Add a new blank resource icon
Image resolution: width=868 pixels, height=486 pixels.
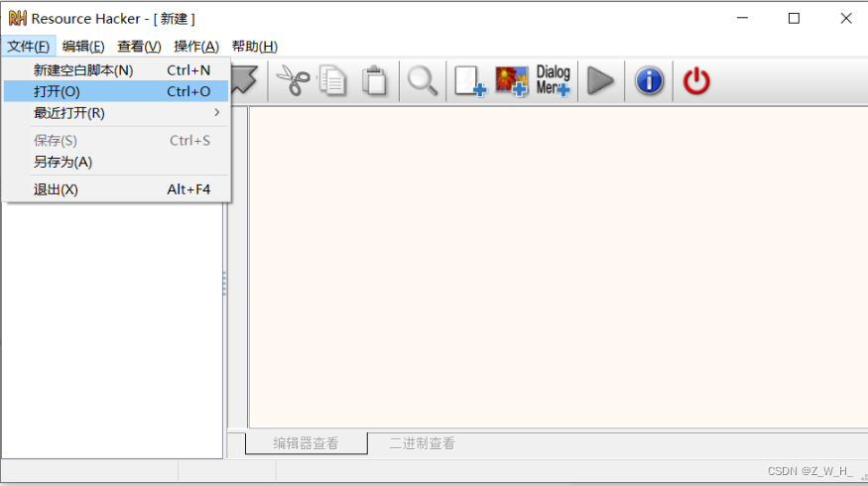pos(470,80)
